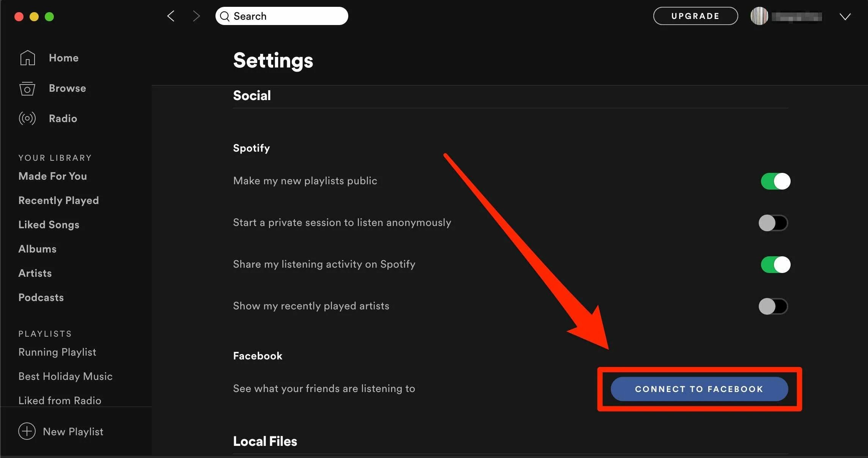The image size is (868, 458).
Task: Open Liked Songs in Your Library
Action: tap(49, 224)
